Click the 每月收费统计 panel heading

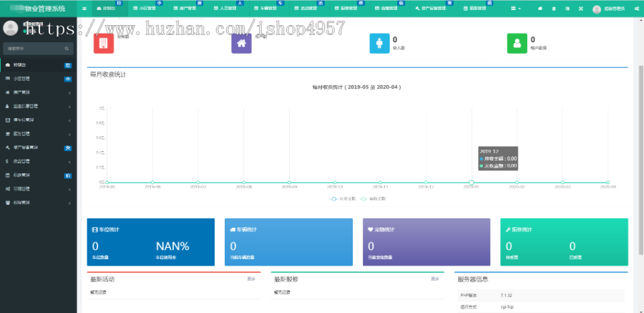[108, 74]
